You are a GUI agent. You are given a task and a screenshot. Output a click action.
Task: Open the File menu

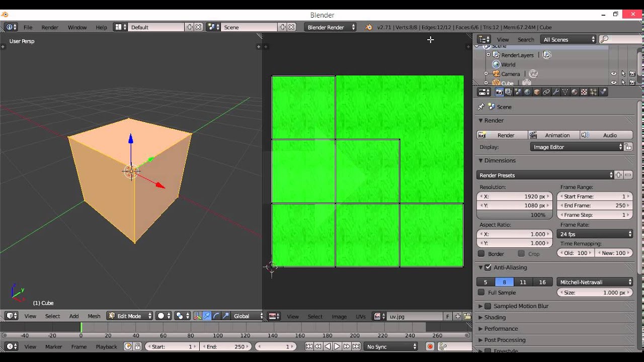28,27
